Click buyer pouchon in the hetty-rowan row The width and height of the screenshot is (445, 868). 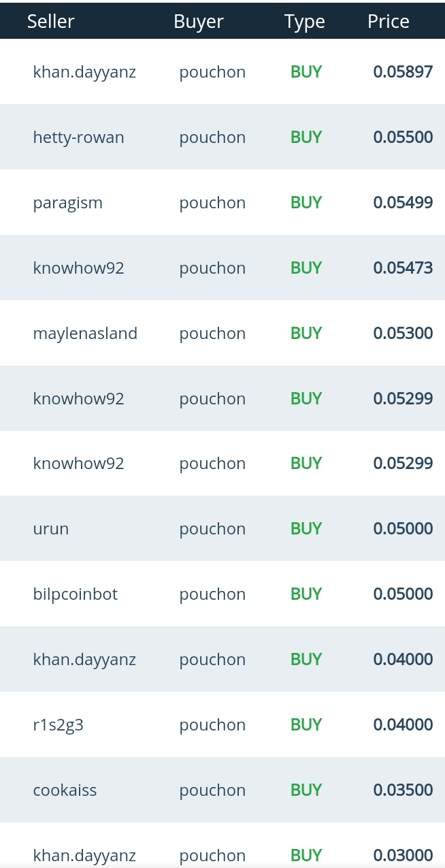coord(212,138)
